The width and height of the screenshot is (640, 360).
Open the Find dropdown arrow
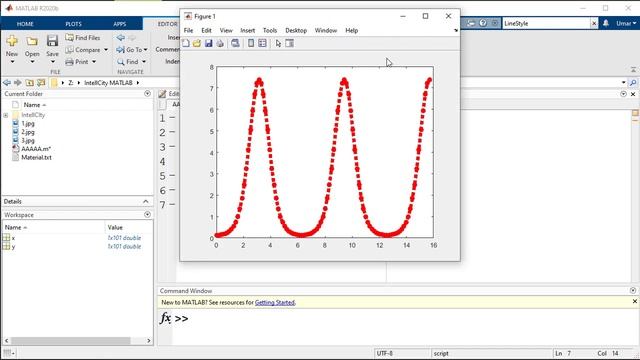coord(144,62)
